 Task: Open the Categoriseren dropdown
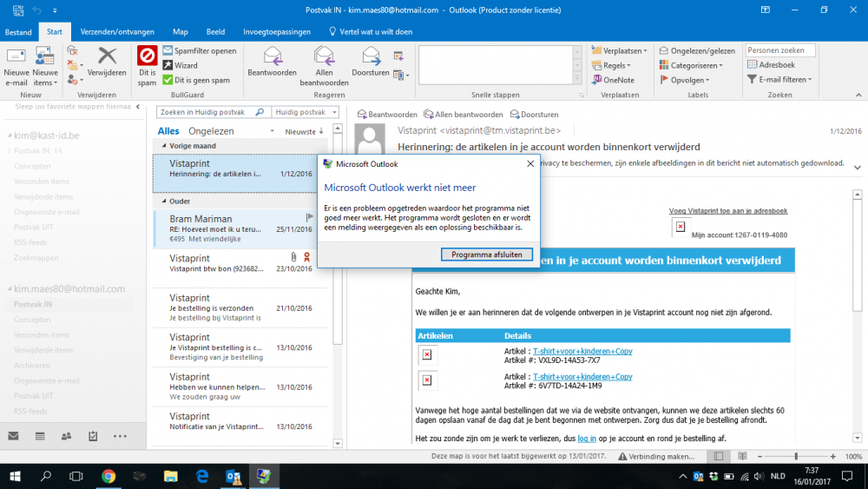coord(690,65)
